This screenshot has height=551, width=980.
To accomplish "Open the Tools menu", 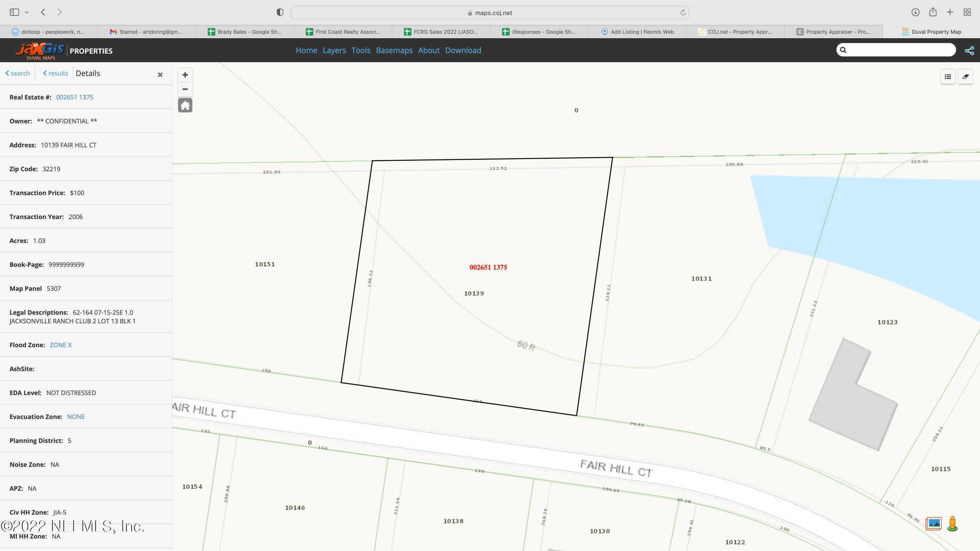I will coord(361,50).
